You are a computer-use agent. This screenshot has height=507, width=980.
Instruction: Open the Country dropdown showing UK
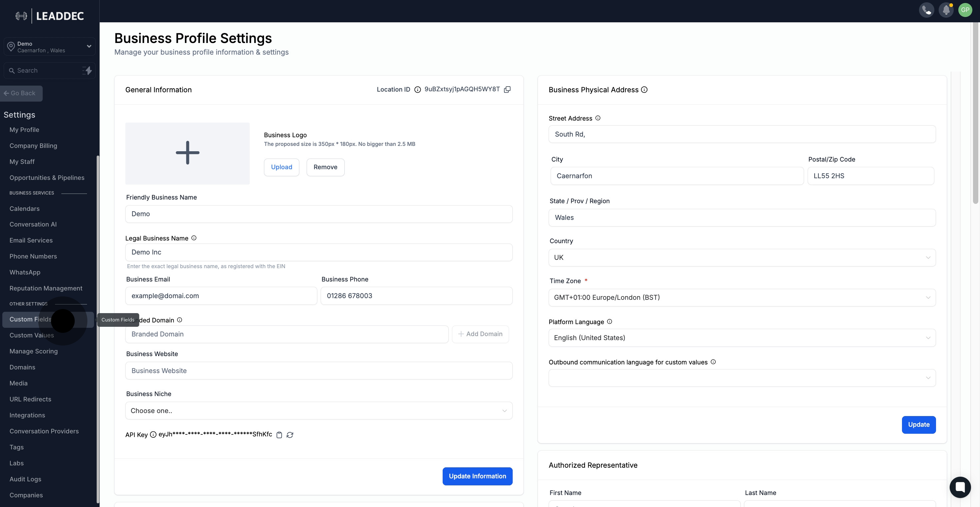pyautogui.click(x=742, y=258)
